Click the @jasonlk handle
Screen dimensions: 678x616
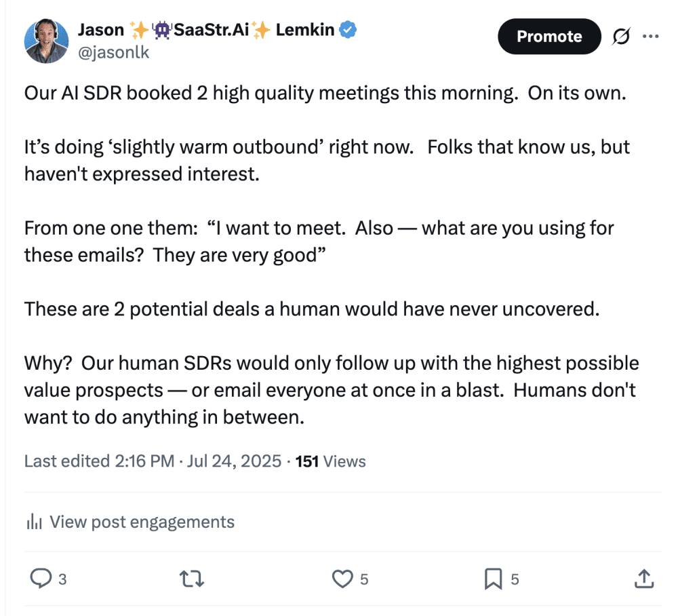pos(113,52)
